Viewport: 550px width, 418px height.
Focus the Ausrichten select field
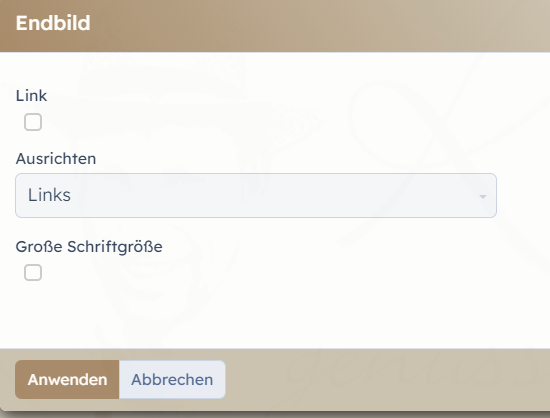pos(256,195)
